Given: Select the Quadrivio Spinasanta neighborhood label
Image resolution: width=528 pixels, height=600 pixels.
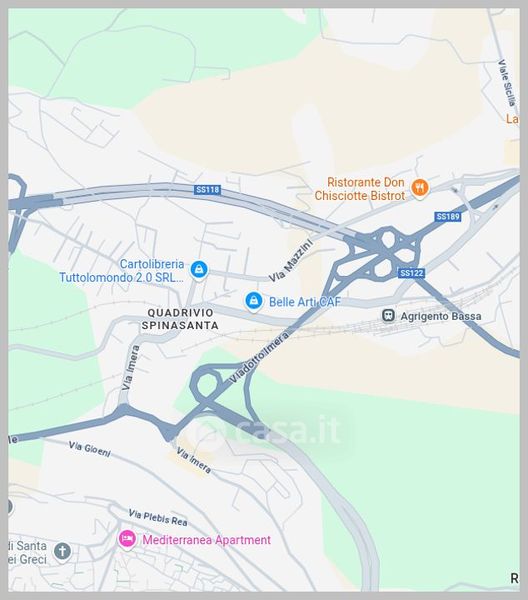Looking at the screenshot, I should (180, 319).
